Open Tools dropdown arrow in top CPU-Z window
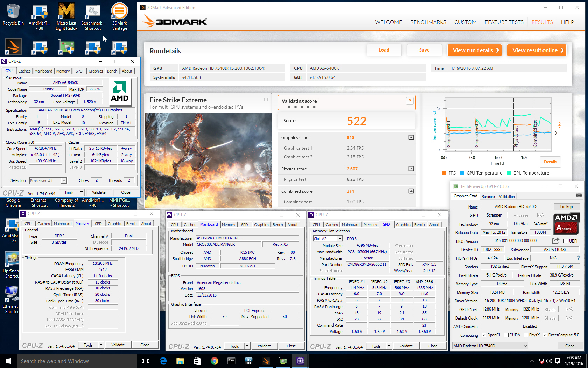Screen dimensions: 588x368 82,192
